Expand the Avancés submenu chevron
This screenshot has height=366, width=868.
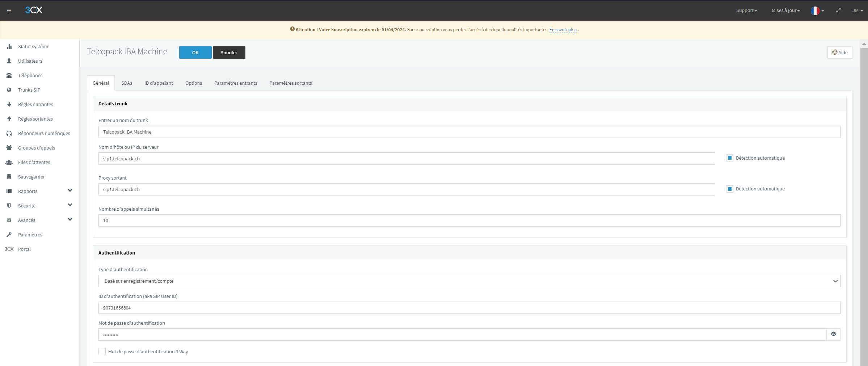click(x=70, y=219)
